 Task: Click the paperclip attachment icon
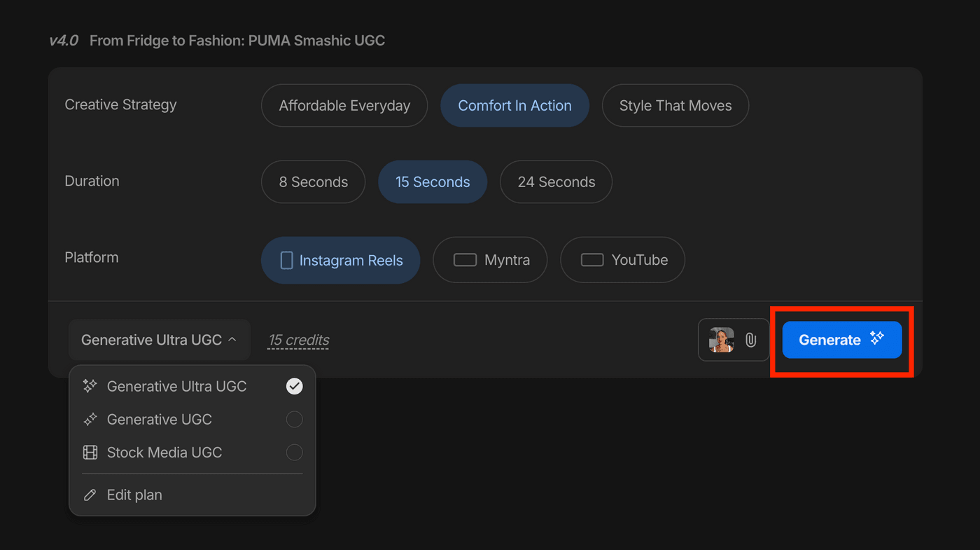click(750, 341)
